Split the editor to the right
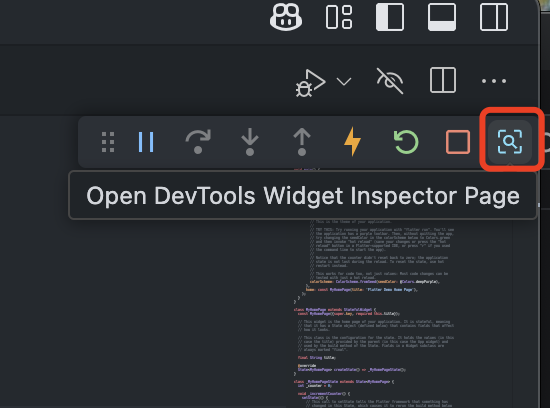550x408 pixels. [x=443, y=80]
